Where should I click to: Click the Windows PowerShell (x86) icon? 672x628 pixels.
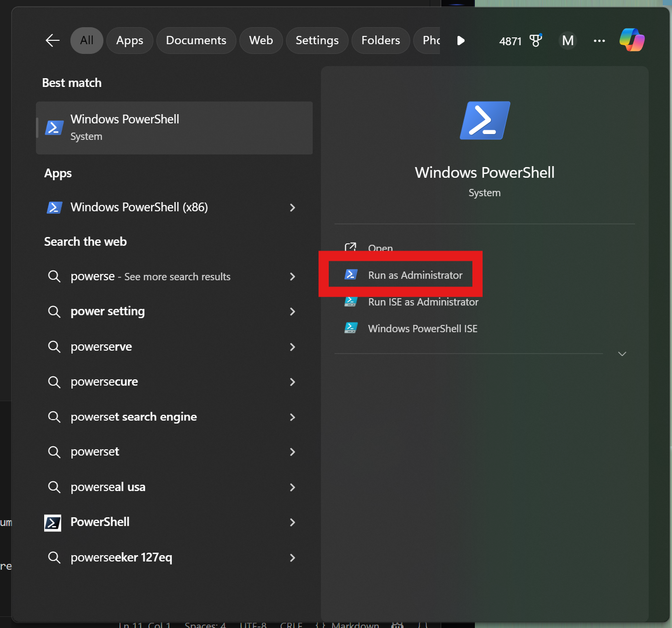54,207
